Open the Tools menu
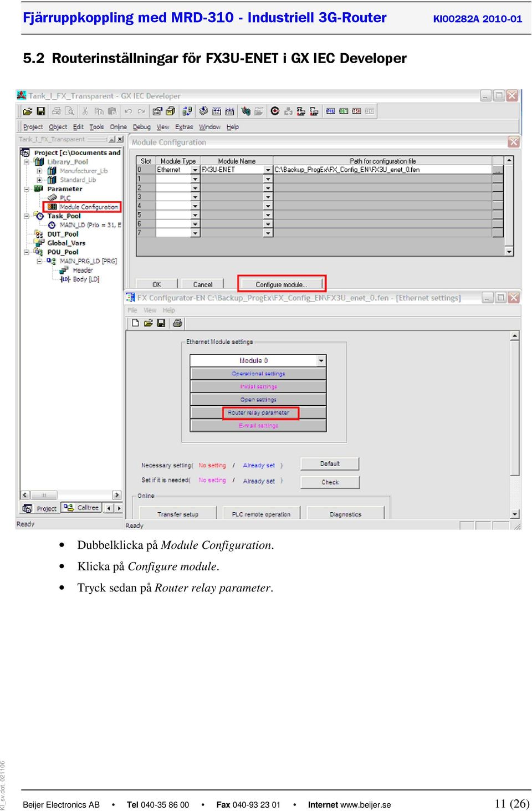The image size is (532, 811). [x=96, y=127]
